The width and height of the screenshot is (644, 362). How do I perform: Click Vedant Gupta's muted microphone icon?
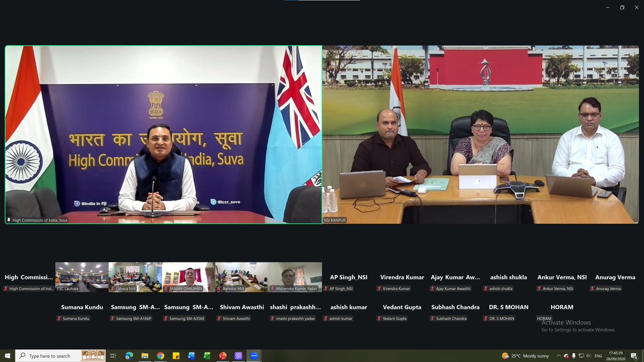point(379,319)
